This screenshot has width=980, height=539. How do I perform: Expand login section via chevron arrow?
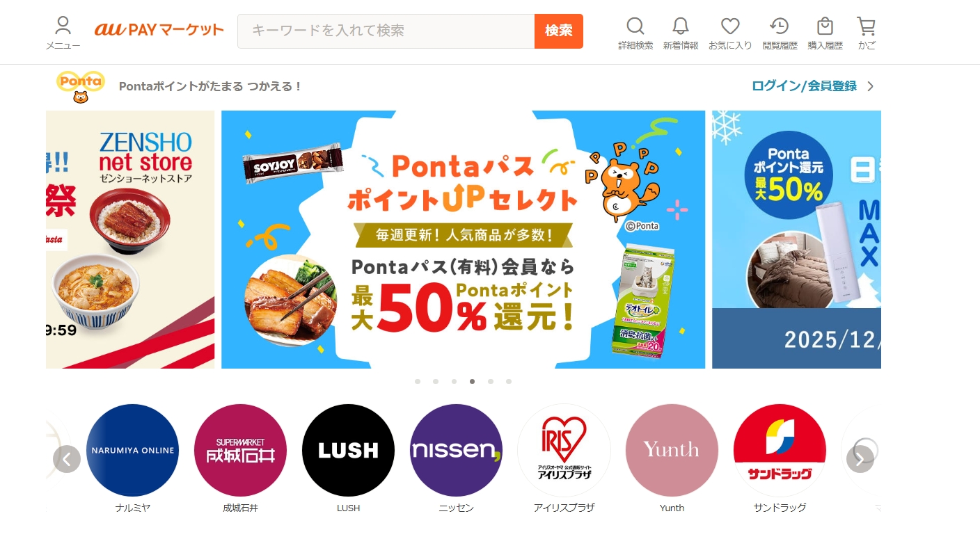[x=870, y=86]
